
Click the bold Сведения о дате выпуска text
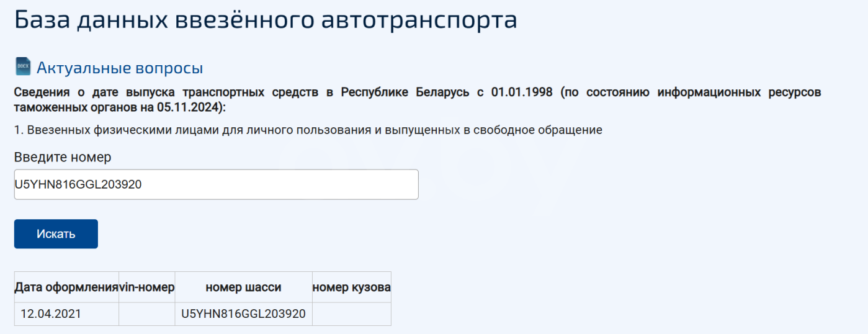coord(96,93)
